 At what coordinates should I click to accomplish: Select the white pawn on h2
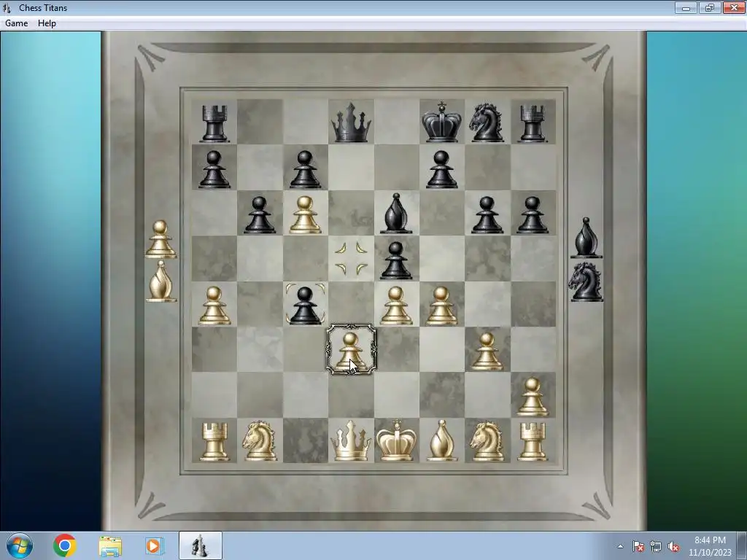point(533,397)
